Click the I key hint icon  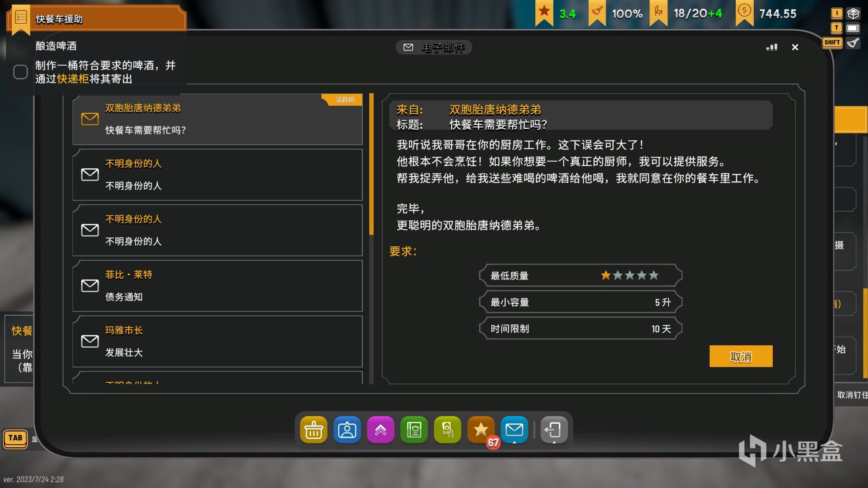click(x=837, y=14)
